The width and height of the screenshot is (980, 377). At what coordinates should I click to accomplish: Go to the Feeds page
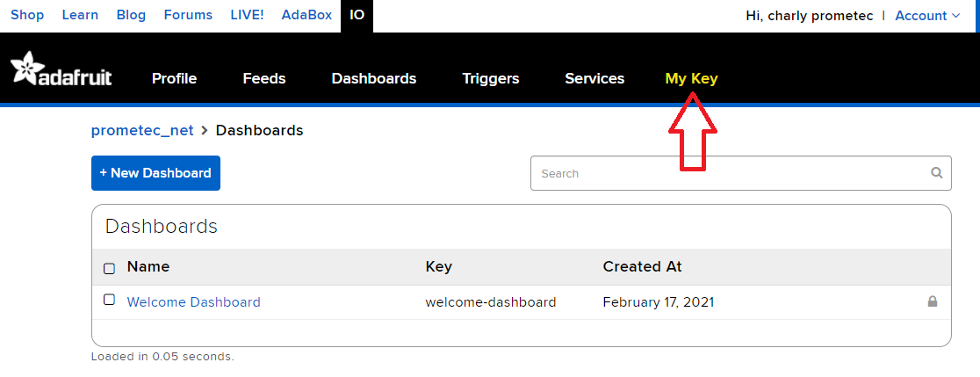coord(264,78)
